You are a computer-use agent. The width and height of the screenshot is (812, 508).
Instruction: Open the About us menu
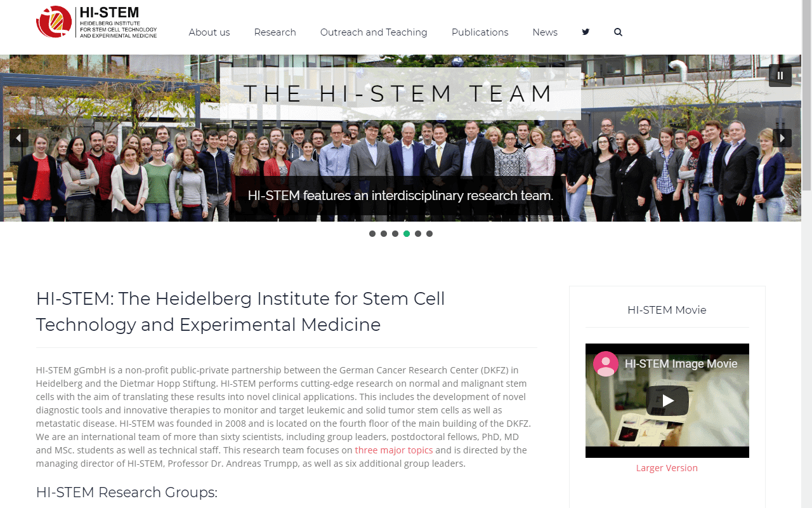209,32
